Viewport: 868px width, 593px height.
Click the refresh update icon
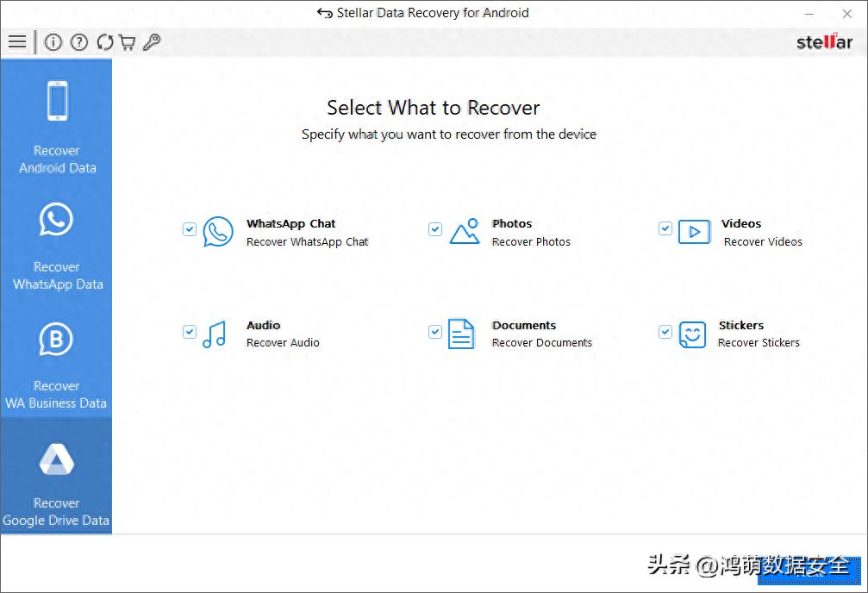(x=105, y=42)
